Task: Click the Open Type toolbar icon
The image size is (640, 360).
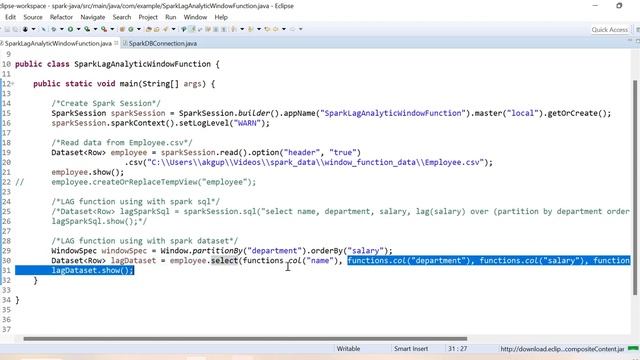Action: pyautogui.click(x=149, y=29)
